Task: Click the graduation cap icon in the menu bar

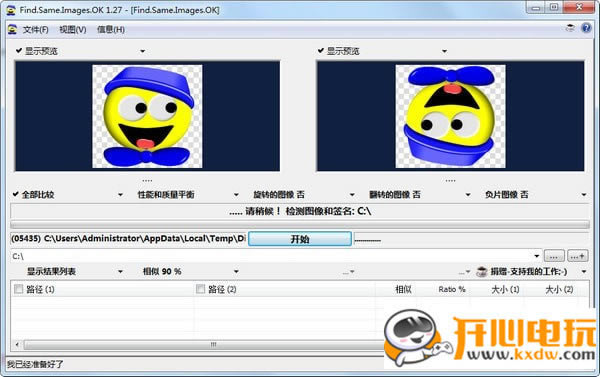Action: click(570, 28)
